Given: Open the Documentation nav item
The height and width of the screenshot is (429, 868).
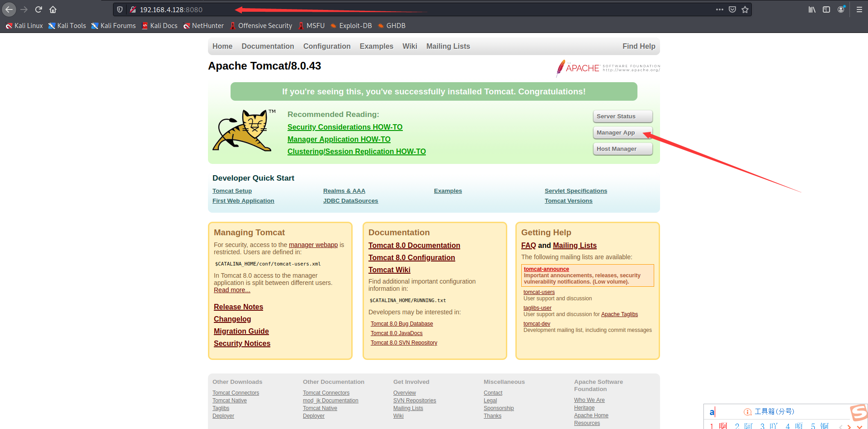Looking at the screenshot, I should 268,46.
